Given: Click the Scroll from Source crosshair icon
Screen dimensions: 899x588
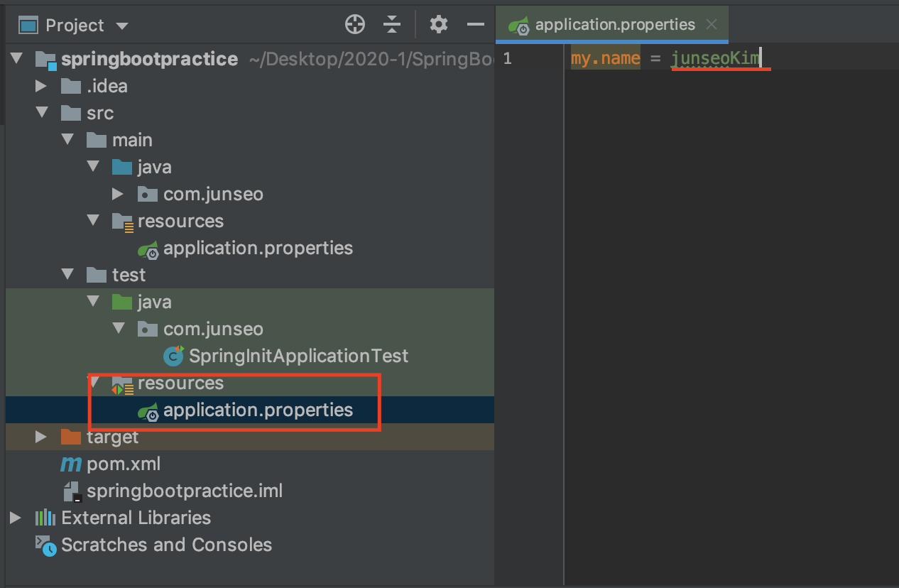Looking at the screenshot, I should click(354, 23).
